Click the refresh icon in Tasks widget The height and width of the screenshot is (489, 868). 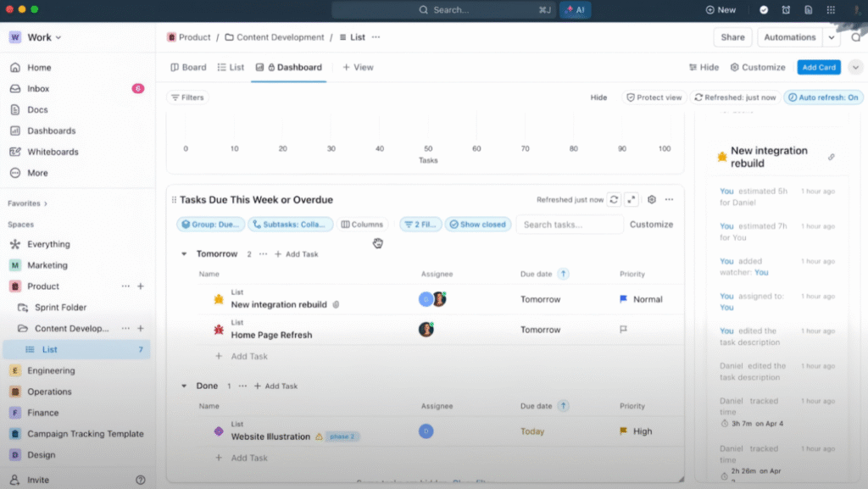(615, 200)
